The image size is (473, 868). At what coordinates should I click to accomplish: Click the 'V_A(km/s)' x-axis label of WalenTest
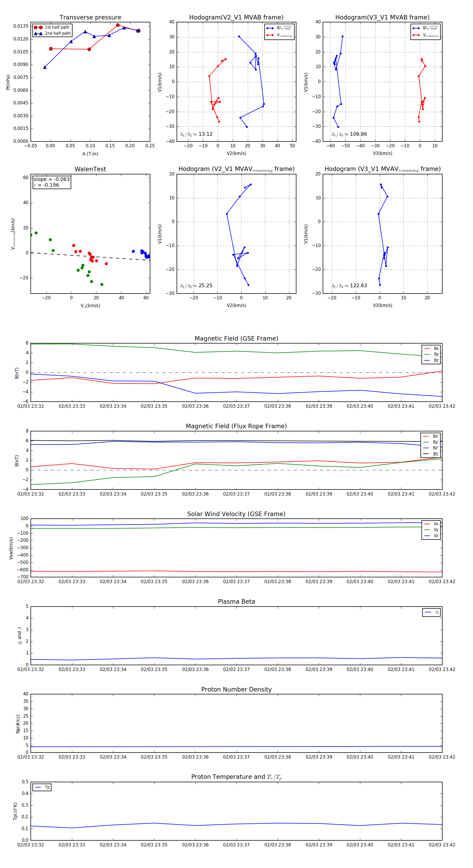tap(90, 306)
